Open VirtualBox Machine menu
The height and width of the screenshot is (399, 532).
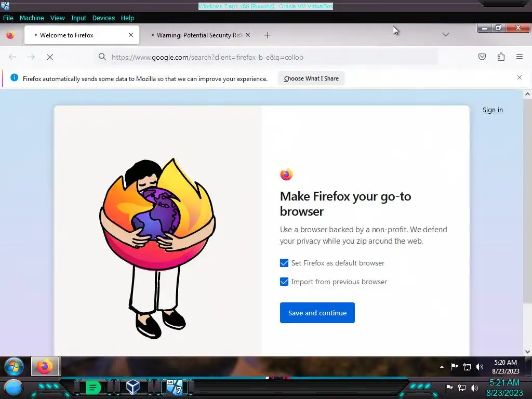[x=32, y=18]
